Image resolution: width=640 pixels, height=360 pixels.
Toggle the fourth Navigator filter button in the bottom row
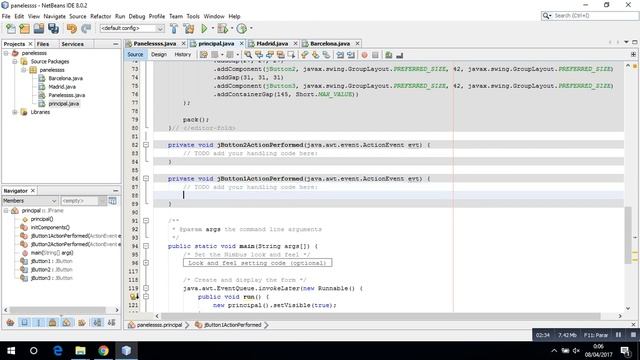tap(53, 323)
